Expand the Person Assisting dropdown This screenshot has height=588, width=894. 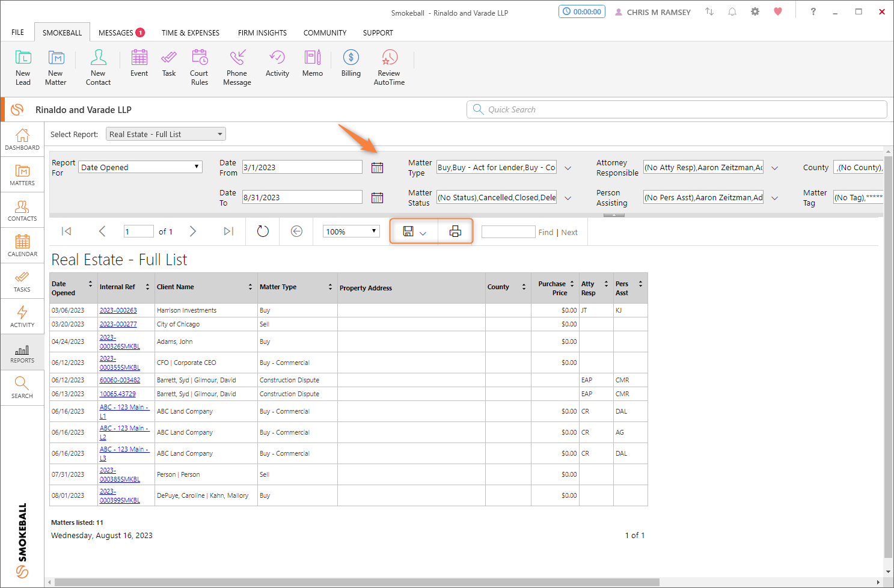pyautogui.click(x=774, y=198)
